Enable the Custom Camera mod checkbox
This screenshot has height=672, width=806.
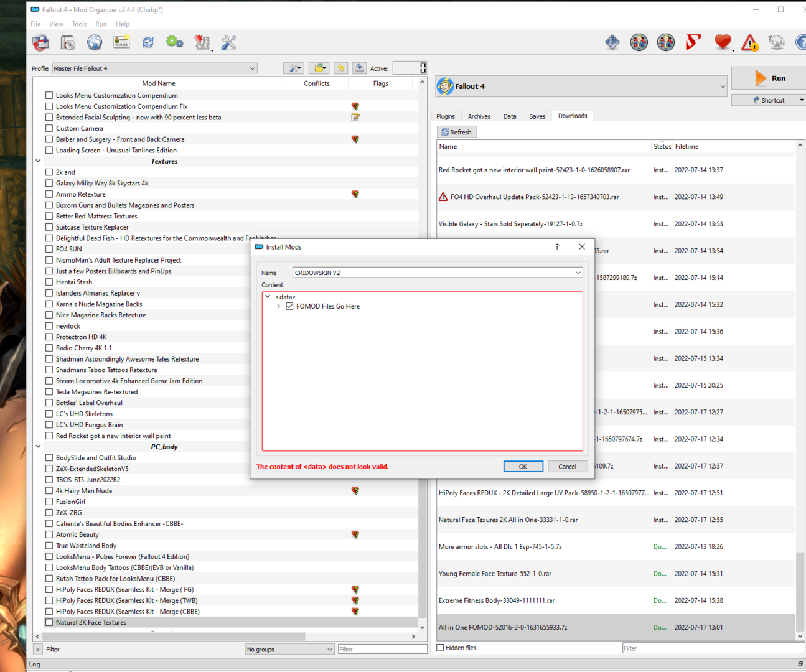coord(49,128)
